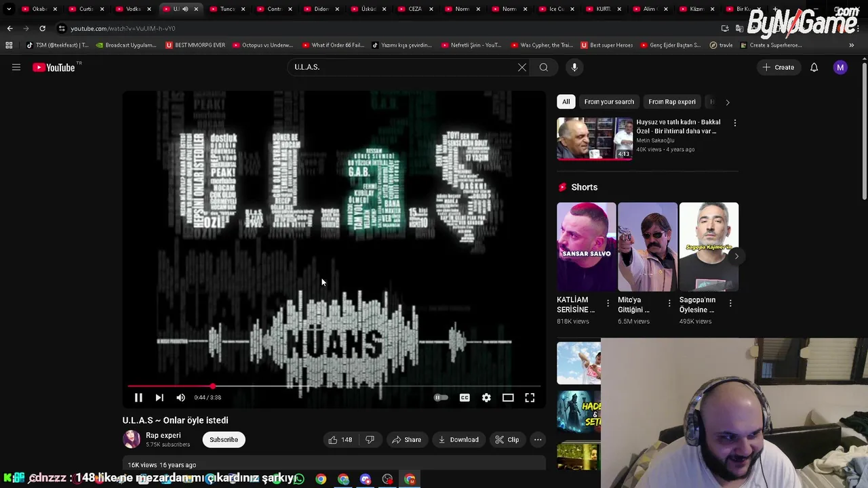The width and height of the screenshot is (868, 488).
Task: Dislike the video
Action: click(370, 440)
